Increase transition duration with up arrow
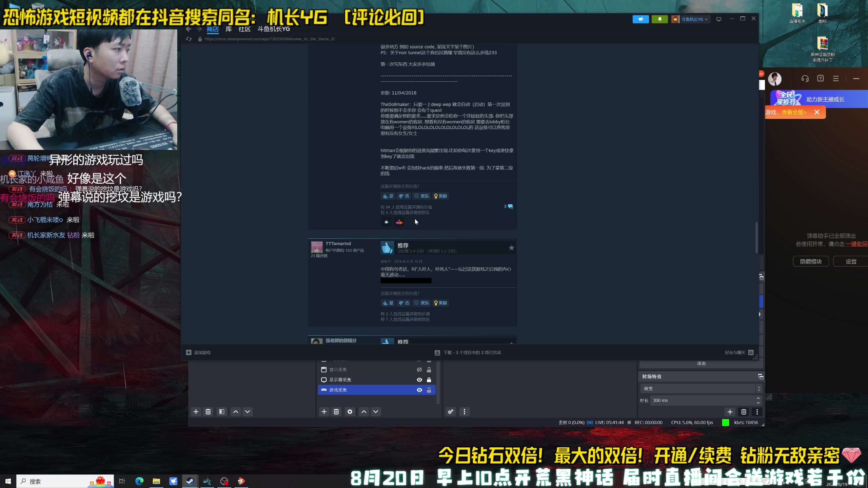 click(x=758, y=398)
